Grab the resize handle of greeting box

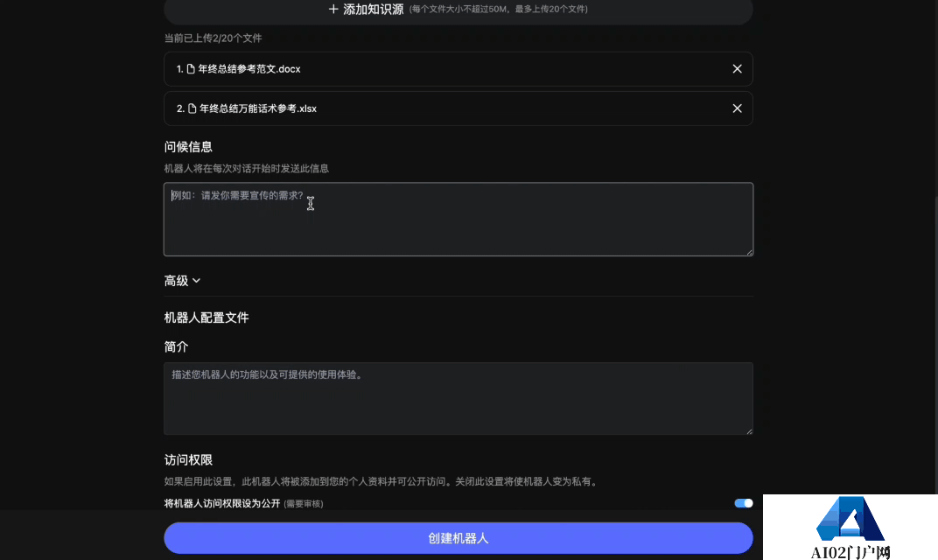pyautogui.click(x=750, y=252)
